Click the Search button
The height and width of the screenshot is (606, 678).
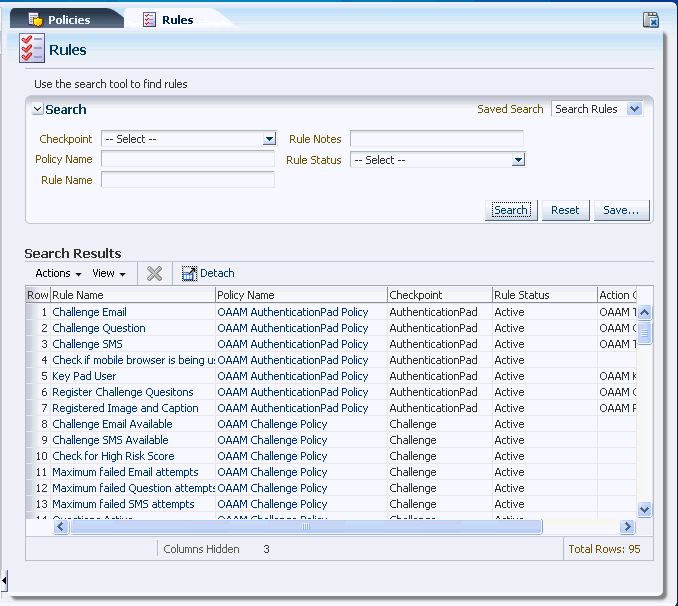click(x=511, y=210)
